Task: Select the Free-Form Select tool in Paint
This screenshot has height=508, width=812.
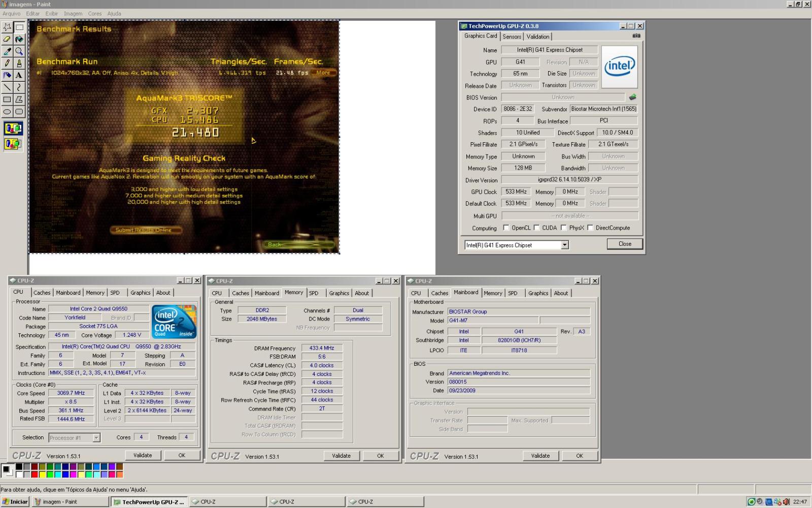Action: [7, 27]
